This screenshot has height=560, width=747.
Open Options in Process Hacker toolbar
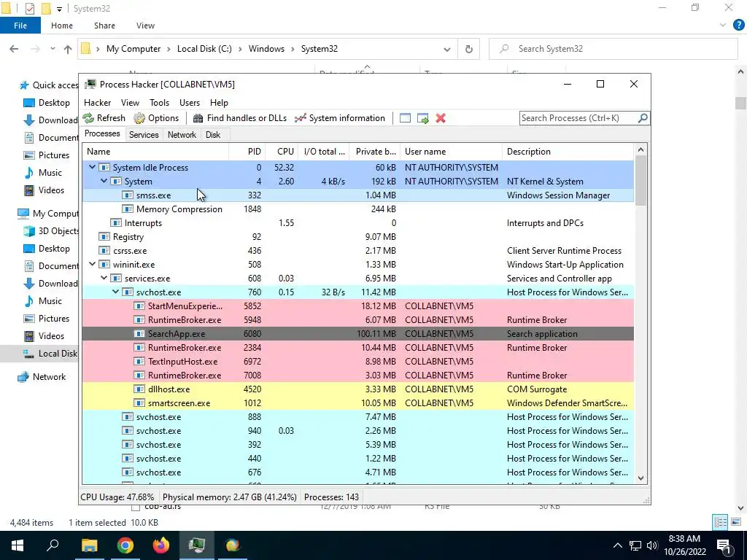click(156, 118)
